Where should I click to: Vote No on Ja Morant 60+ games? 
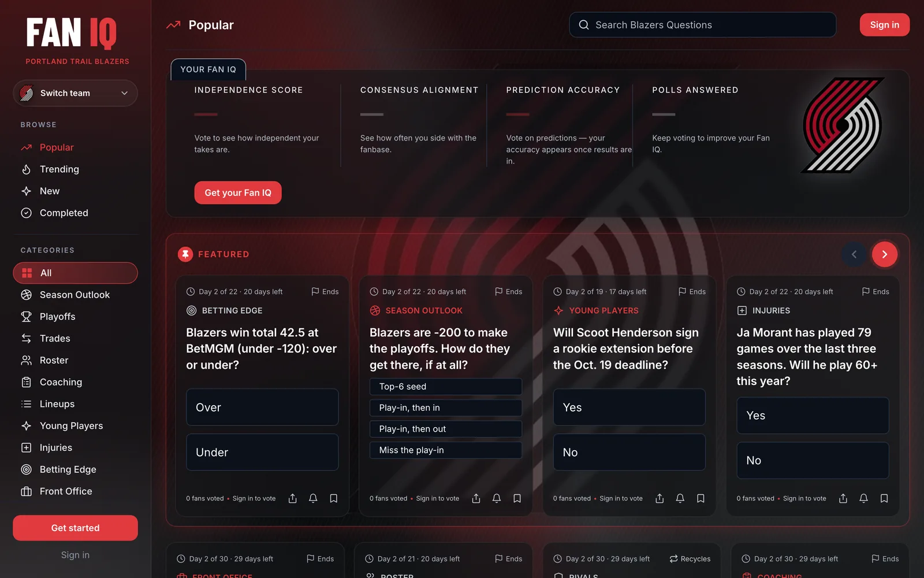(813, 461)
